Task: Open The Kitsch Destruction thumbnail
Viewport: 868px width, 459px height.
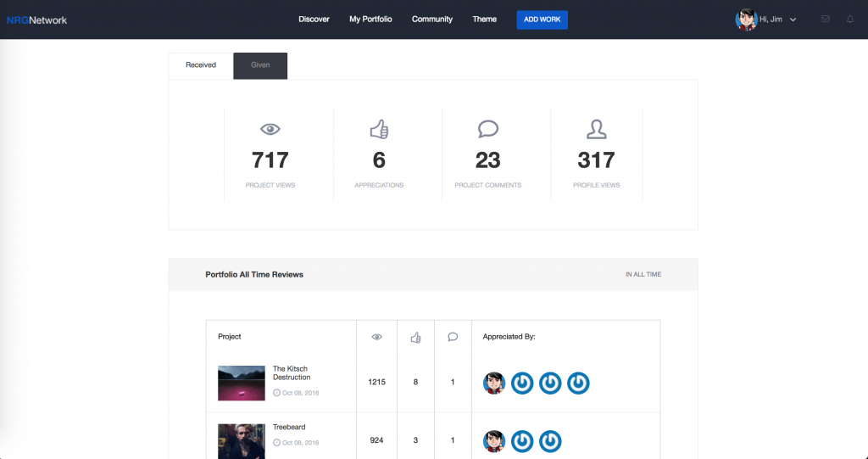Action: (x=242, y=383)
